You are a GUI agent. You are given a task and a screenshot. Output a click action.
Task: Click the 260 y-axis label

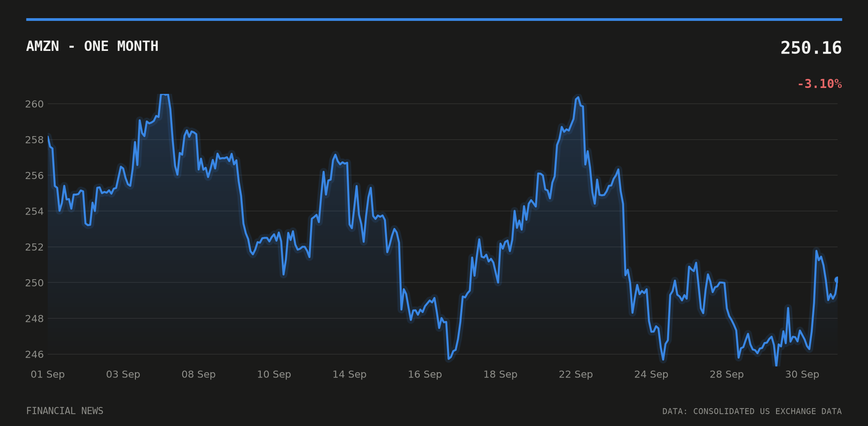(34, 104)
